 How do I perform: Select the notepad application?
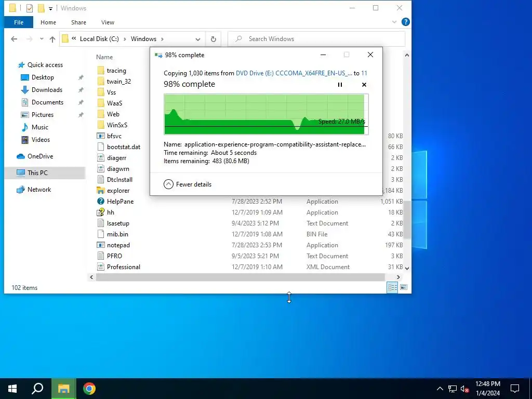click(x=118, y=245)
